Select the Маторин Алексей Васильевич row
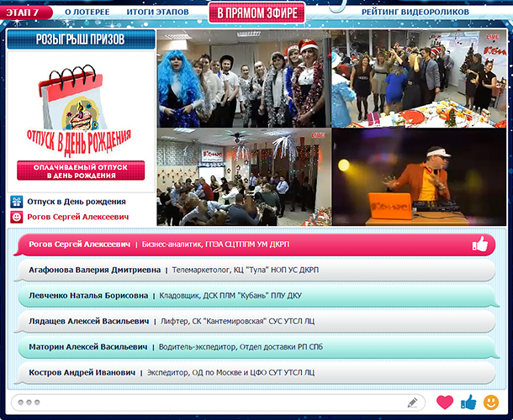The width and height of the screenshot is (513, 420). 258,347
